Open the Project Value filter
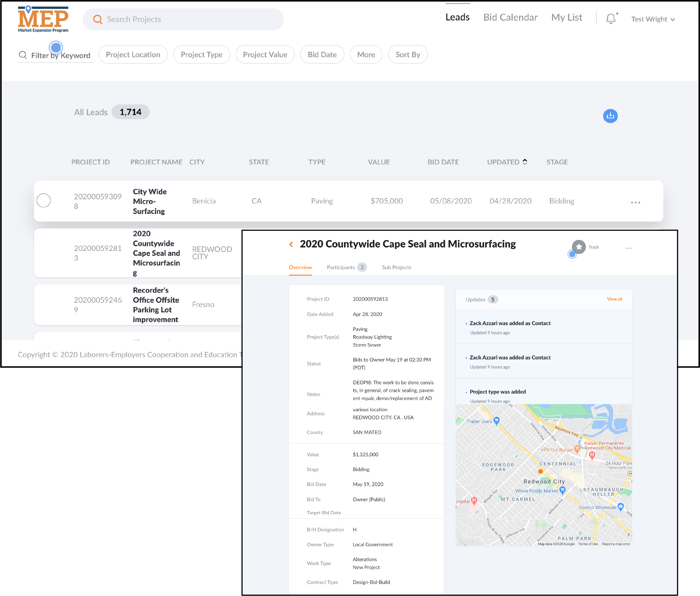 (x=265, y=54)
